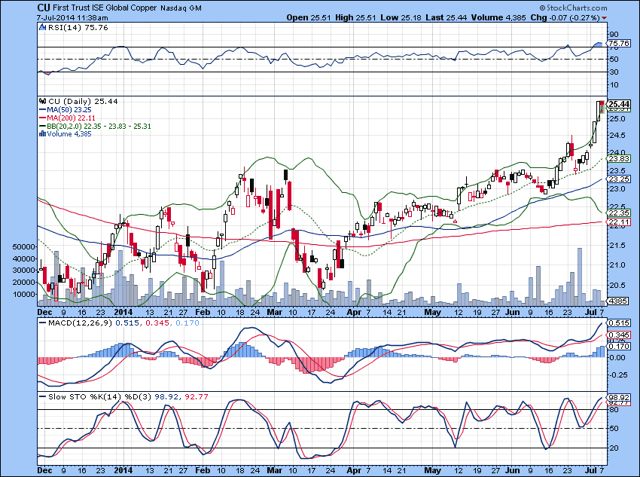Screen dimensions: 640x477
Task: Click the 0.515 MACD tag on right axis
Action: 619,323
